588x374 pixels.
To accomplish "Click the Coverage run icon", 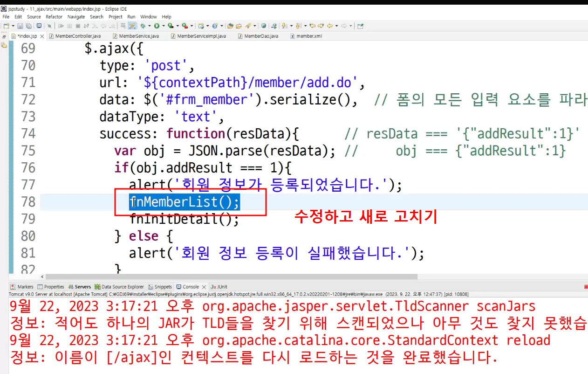I will 171,26.
